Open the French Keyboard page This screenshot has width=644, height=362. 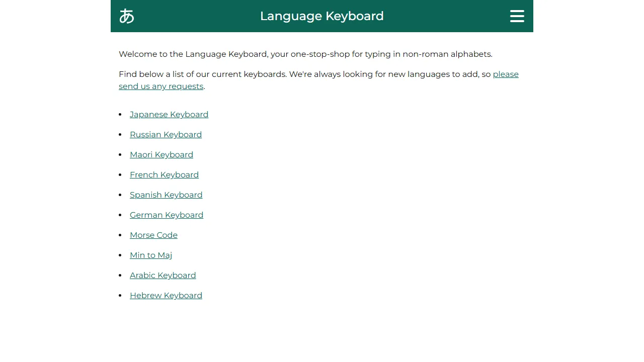point(164,175)
